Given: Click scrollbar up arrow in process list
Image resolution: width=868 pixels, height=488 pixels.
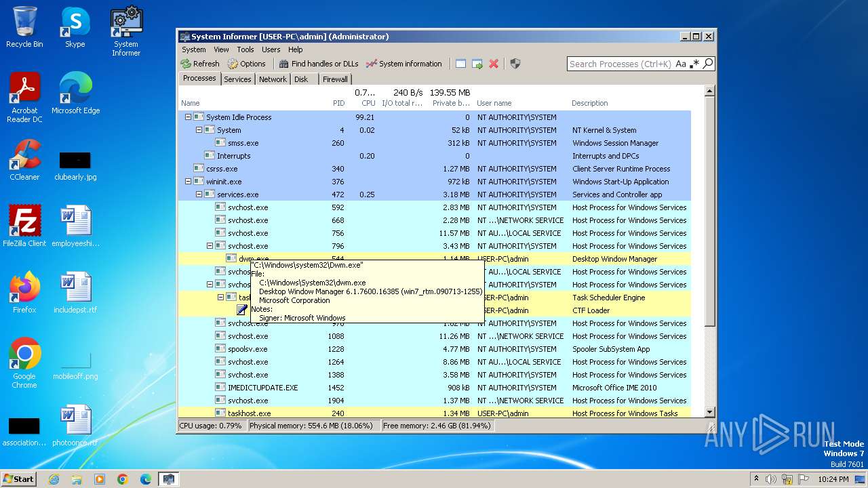Looking at the screenshot, I should [x=709, y=91].
